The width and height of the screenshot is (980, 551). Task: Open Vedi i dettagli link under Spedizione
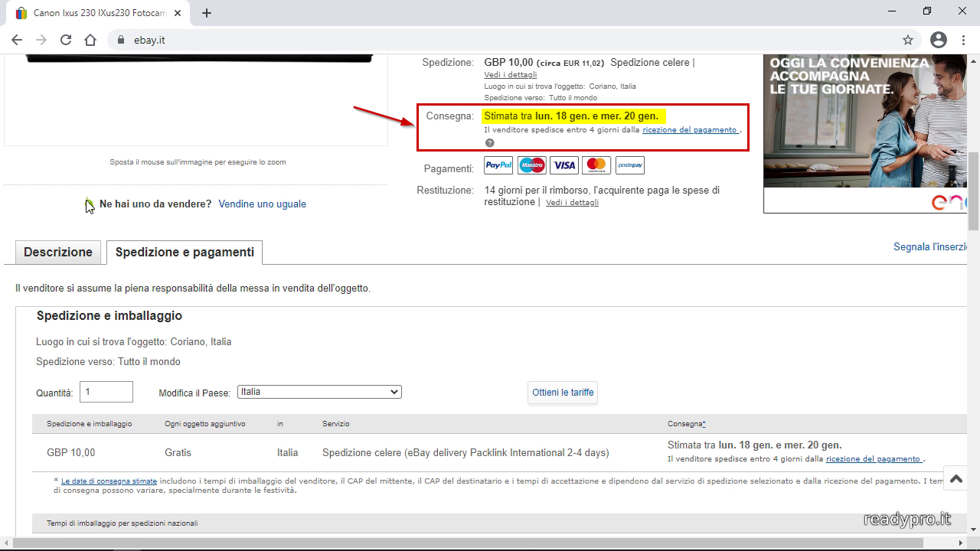[511, 75]
